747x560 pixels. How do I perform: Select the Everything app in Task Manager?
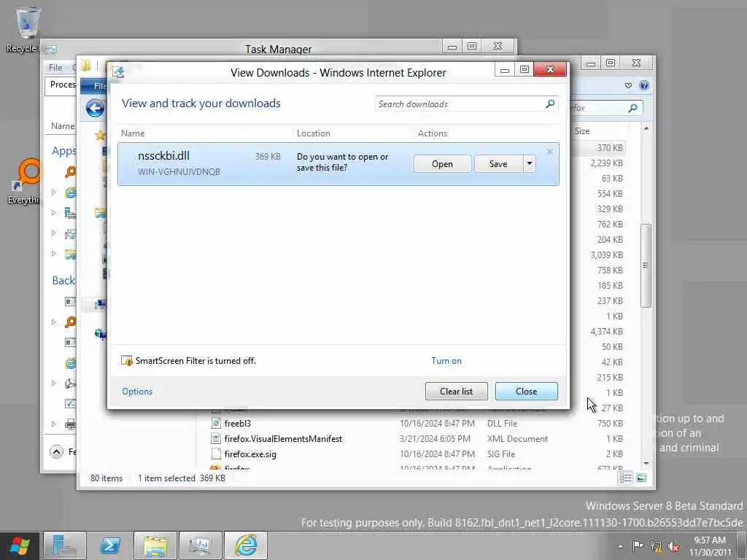click(x=71, y=172)
